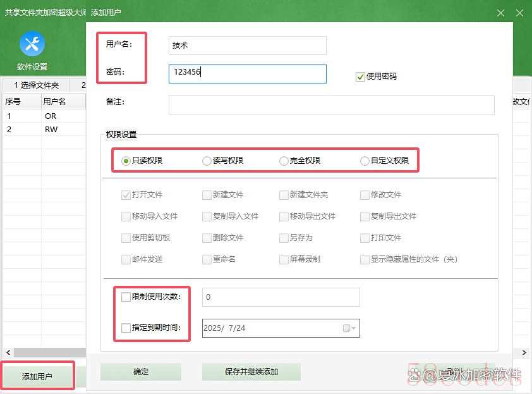The height and width of the screenshot is (394, 532).
Task: Switch to 1 选择文件夹 tab
Action: tap(36, 85)
